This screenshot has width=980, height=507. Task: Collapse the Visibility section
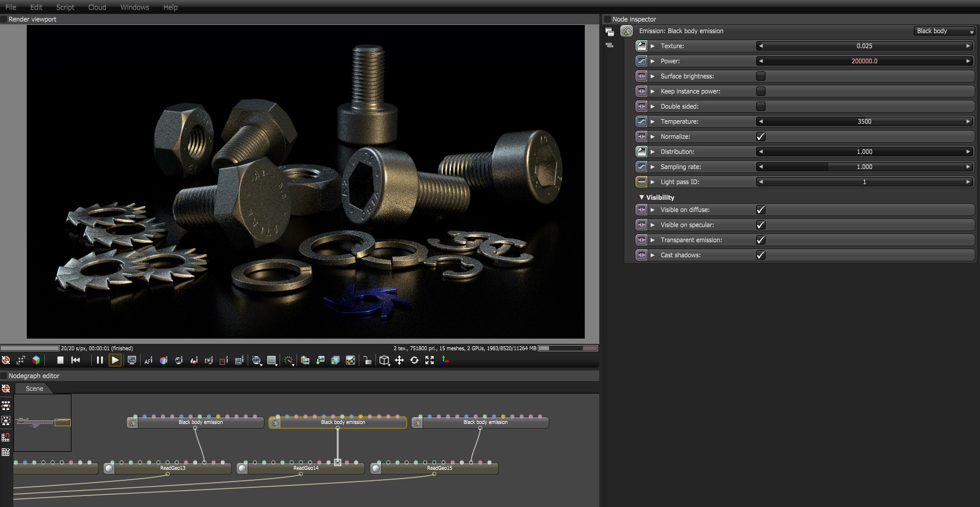coord(642,197)
